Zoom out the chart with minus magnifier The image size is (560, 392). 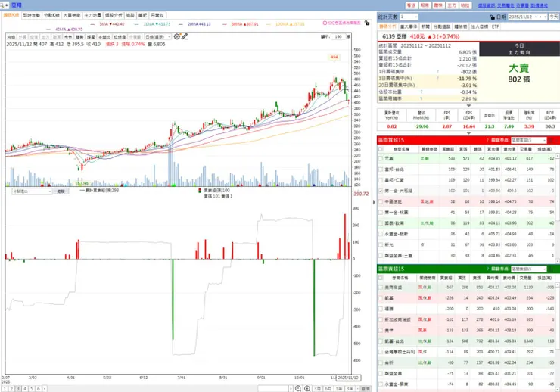click(x=298, y=388)
